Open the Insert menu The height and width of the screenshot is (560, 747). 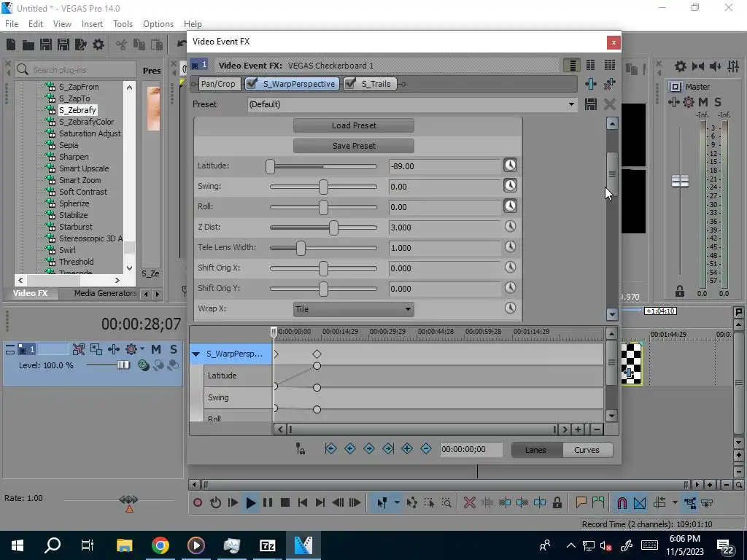(92, 24)
